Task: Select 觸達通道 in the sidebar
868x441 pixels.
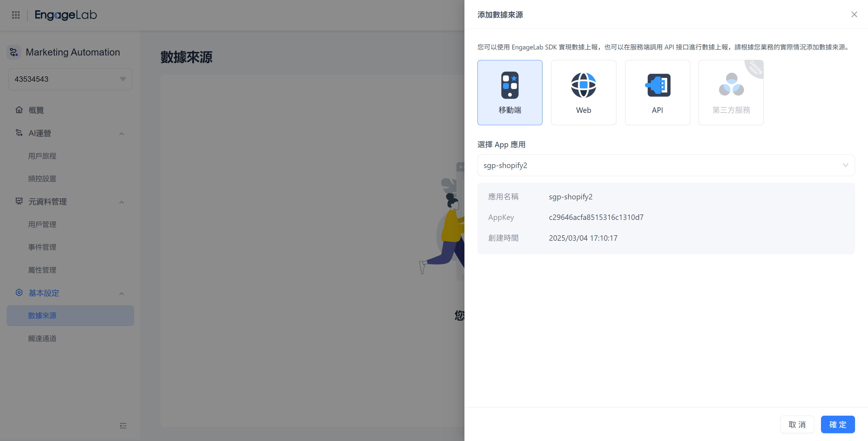Action: click(42, 338)
